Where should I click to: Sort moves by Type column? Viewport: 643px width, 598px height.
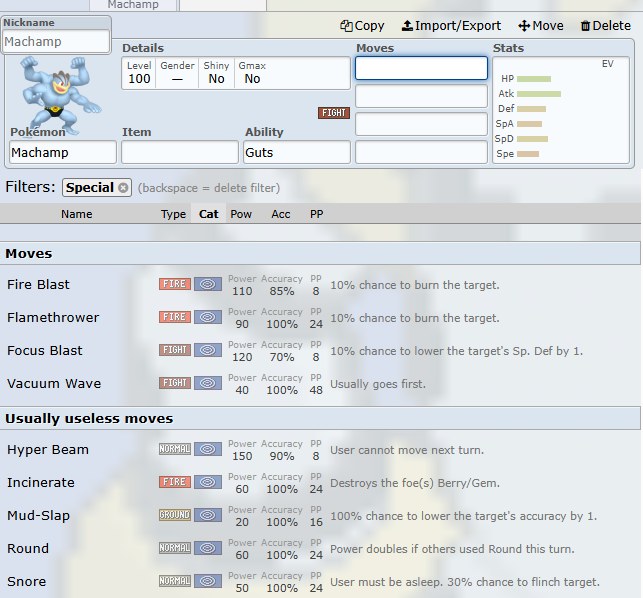pos(173,214)
